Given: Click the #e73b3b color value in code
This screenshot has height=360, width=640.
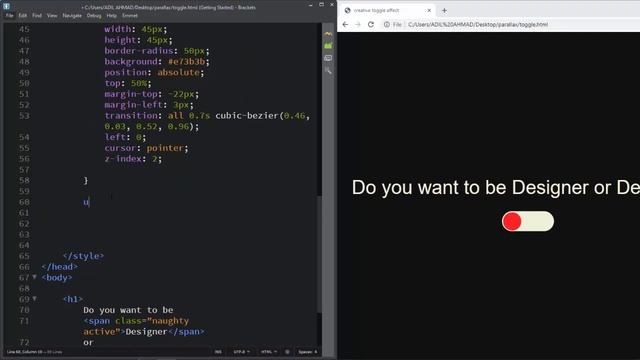Looking at the screenshot, I should 187,62.
